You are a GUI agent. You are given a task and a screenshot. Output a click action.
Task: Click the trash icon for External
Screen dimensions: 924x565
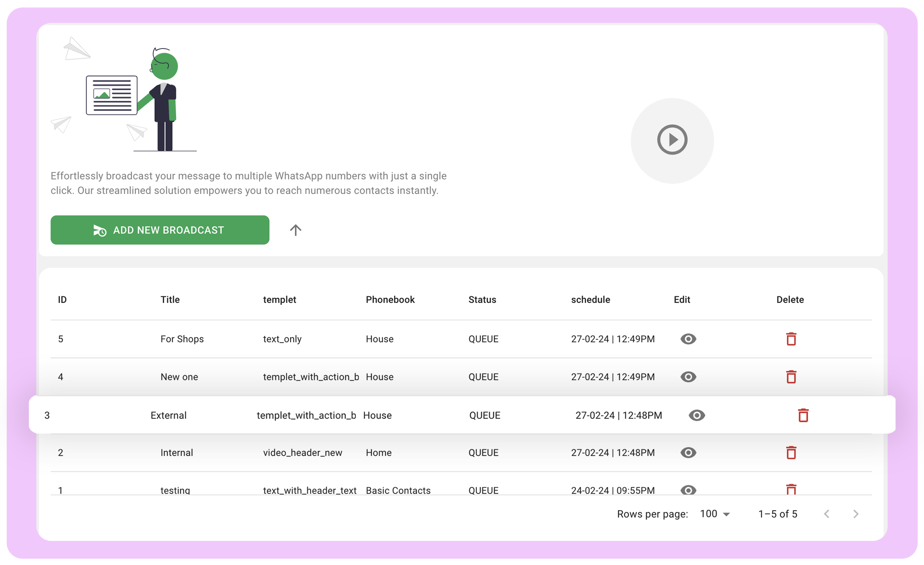(x=803, y=415)
